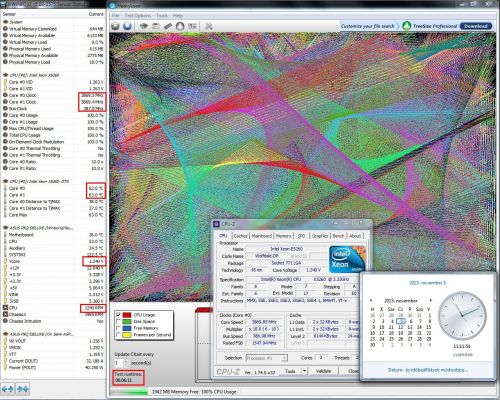Open the Test Options menu in HeavyLoad
Screen dimensions: 500x400
coord(138,16)
